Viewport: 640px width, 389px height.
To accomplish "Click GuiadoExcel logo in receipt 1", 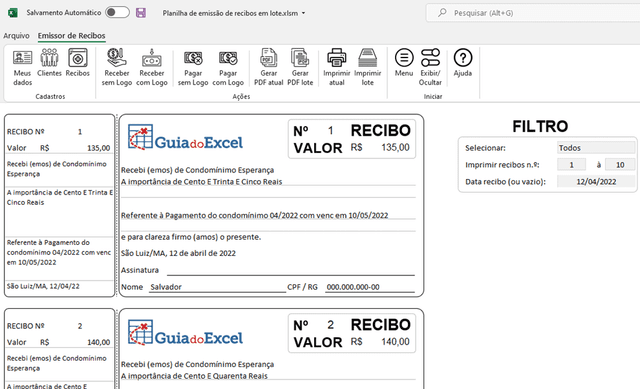I will [x=185, y=137].
